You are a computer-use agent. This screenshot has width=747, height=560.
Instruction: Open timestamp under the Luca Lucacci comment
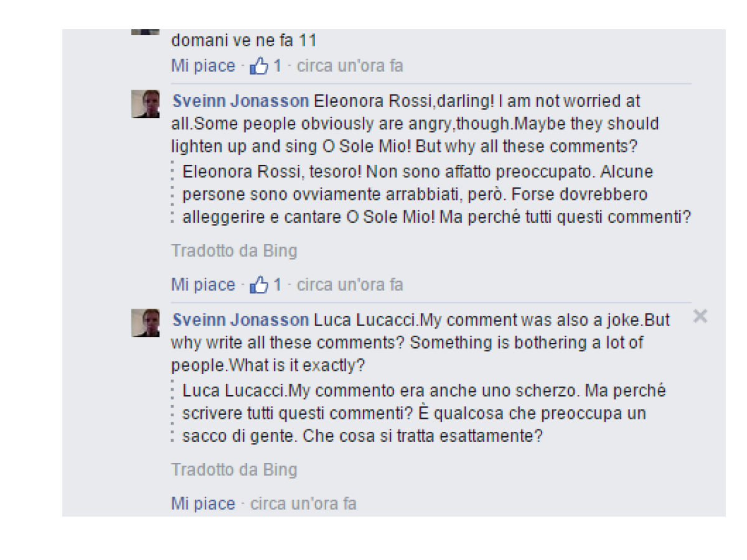[x=303, y=503]
